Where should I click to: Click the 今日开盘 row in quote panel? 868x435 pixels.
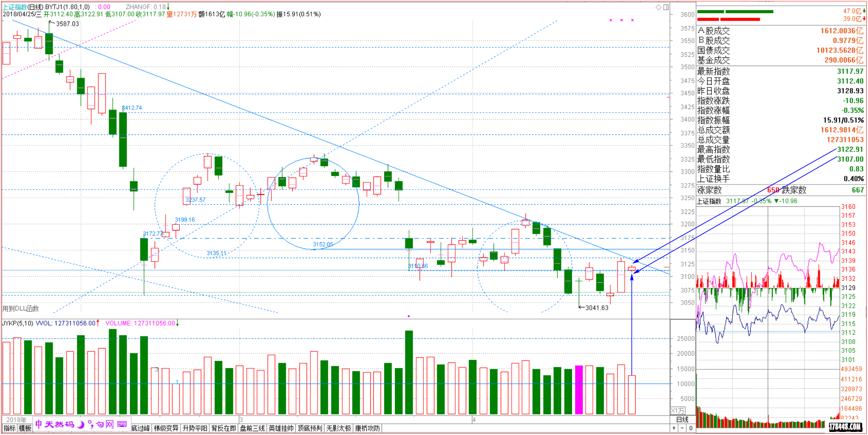point(780,81)
